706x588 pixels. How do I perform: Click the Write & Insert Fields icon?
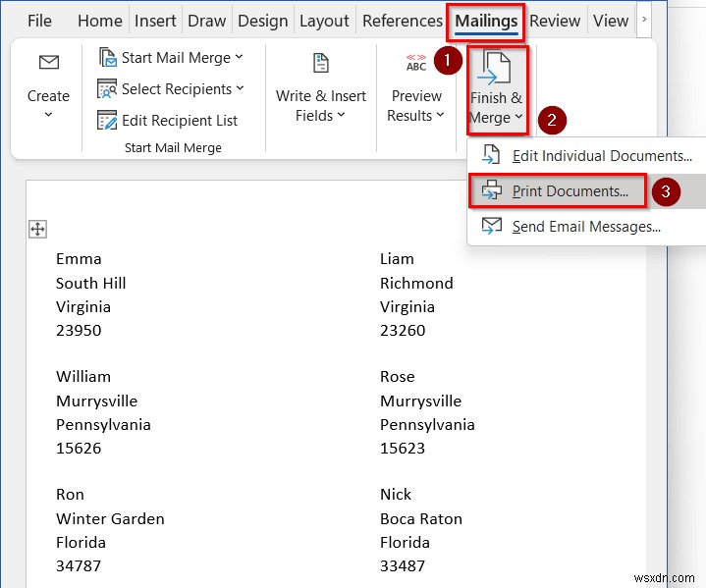[321, 63]
